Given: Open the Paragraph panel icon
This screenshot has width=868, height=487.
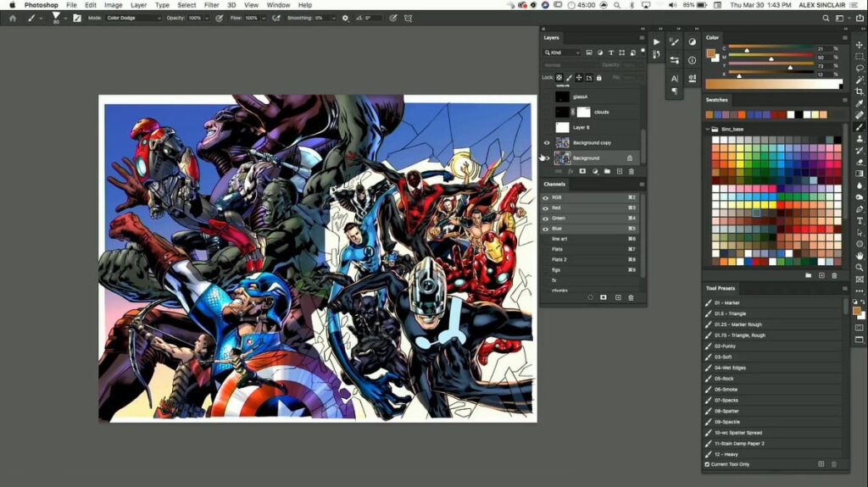Looking at the screenshot, I should pyautogui.click(x=674, y=91).
